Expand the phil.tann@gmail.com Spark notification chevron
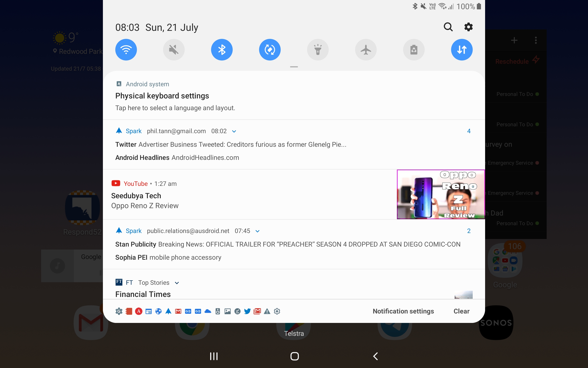Screen dimensions: 588x368 (234, 131)
